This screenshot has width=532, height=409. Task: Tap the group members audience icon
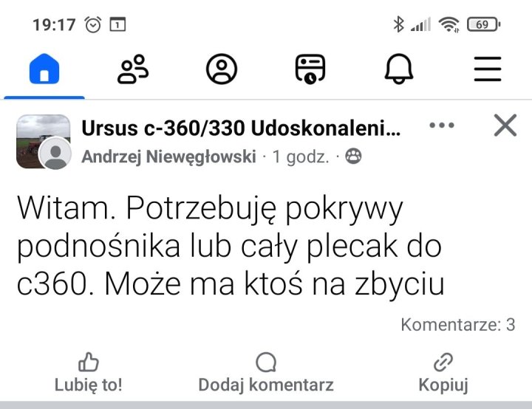(354, 157)
